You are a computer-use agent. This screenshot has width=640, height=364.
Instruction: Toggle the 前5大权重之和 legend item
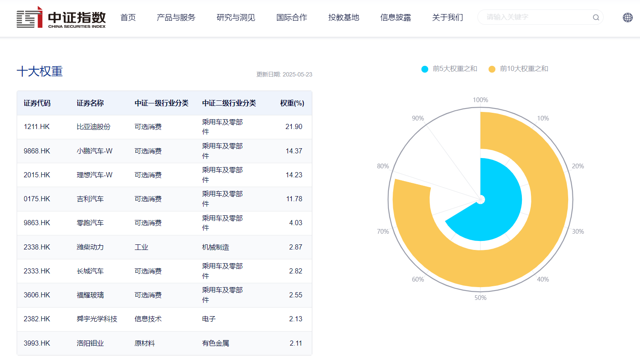[449, 68]
